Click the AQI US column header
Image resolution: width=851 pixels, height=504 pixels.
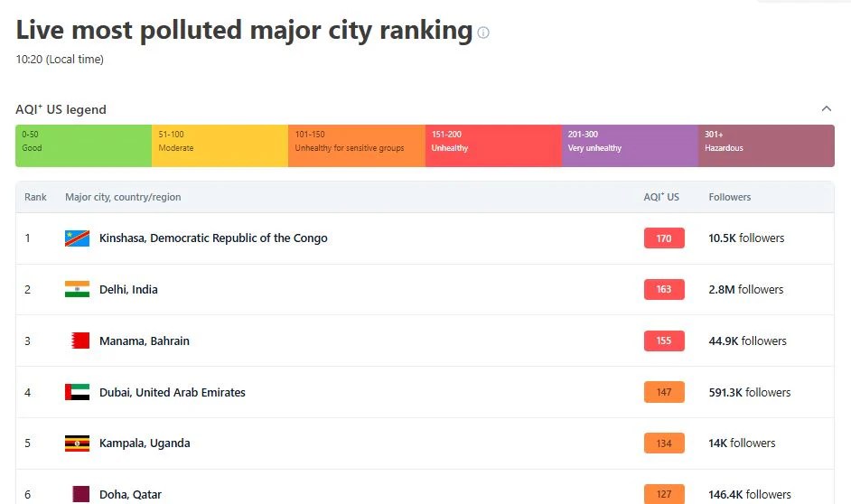(x=661, y=197)
